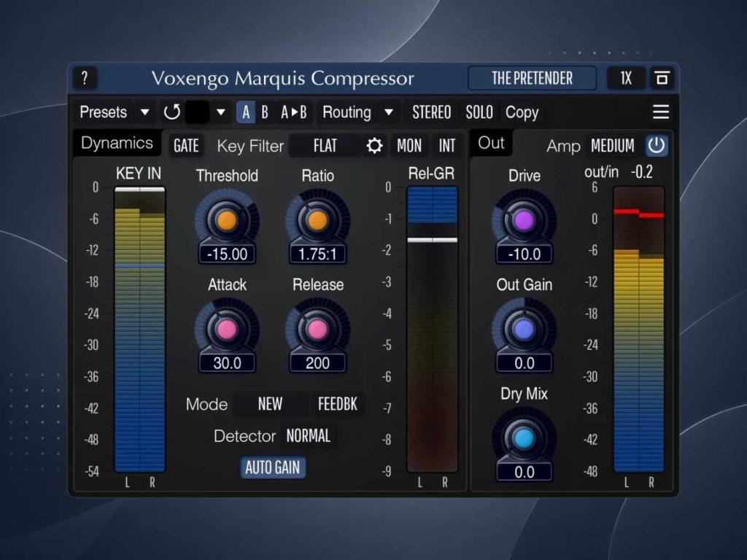Click the KEY IN level meter
The height and width of the screenshot is (560, 747).
tap(139, 330)
